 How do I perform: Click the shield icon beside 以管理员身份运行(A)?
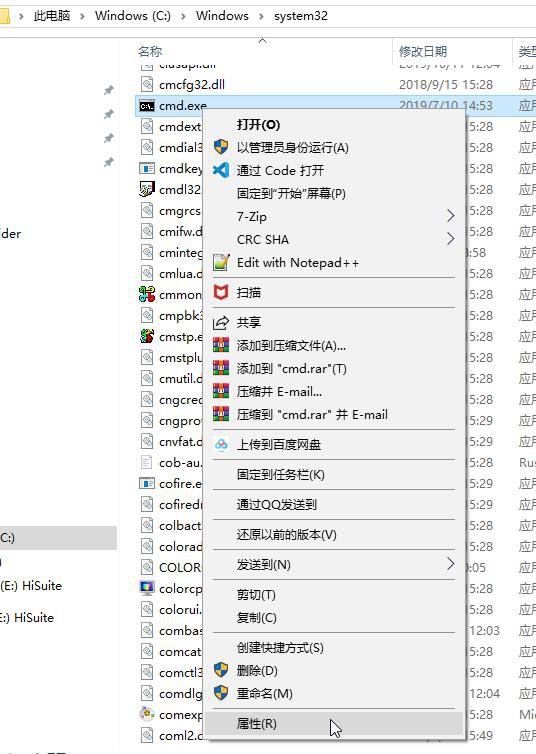pyautogui.click(x=221, y=147)
